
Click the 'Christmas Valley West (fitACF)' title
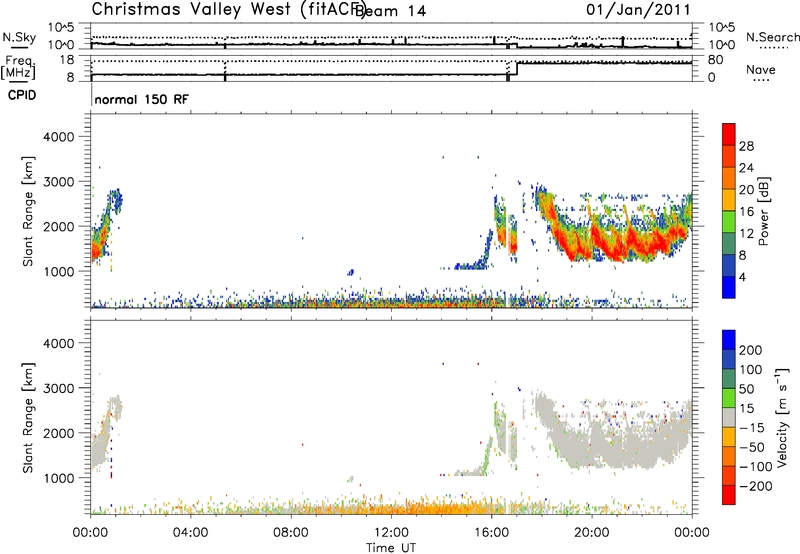coord(228,10)
